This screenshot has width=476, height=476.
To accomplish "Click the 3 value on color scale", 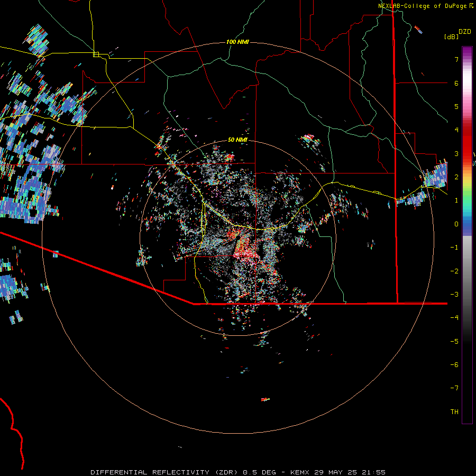I will click(x=456, y=153).
